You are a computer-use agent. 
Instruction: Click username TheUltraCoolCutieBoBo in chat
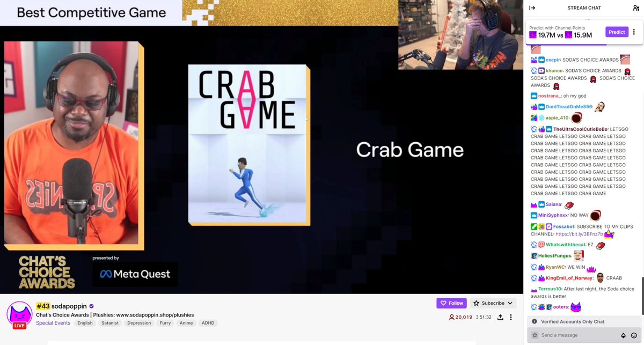(580, 129)
